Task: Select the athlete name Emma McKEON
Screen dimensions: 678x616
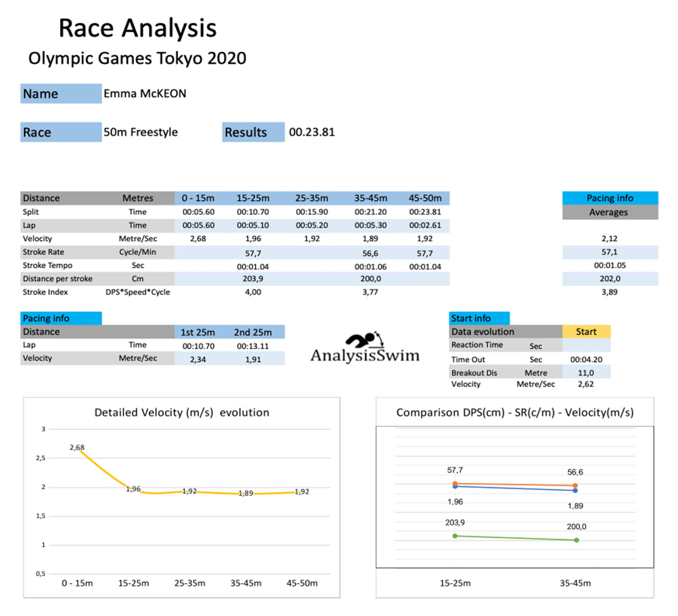Action: coord(145,93)
